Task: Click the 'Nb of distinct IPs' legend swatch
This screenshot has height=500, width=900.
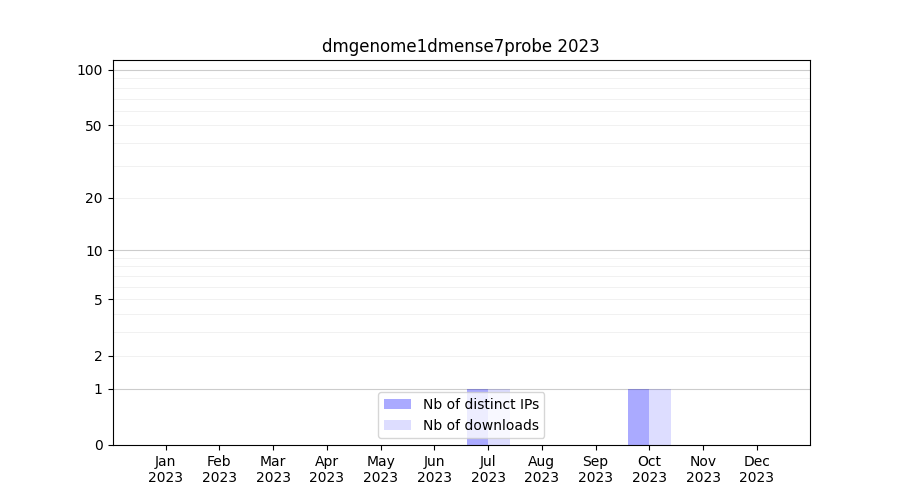Action: (x=397, y=404)
